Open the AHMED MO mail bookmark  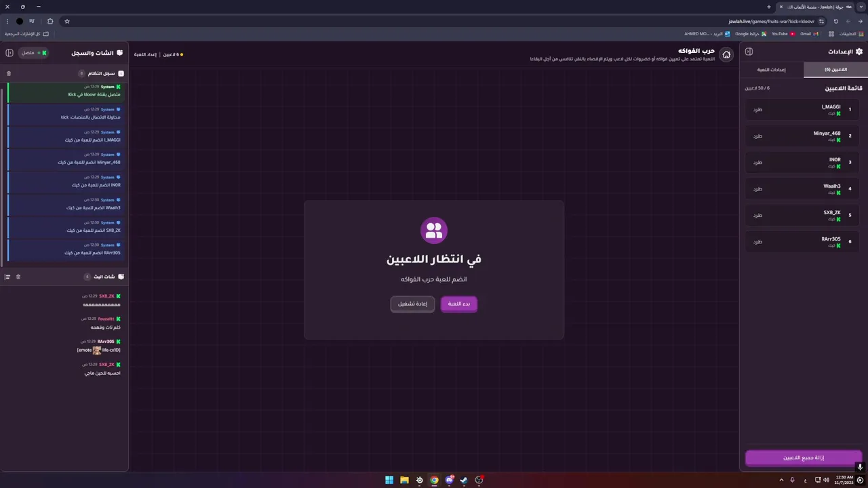pyautogui.click(x=707, y=33)
